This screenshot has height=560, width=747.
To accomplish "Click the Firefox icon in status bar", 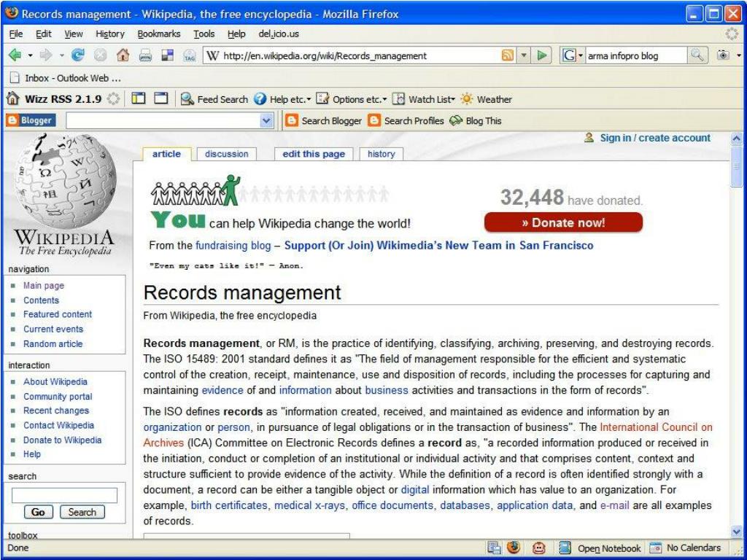I will [514, 548].
